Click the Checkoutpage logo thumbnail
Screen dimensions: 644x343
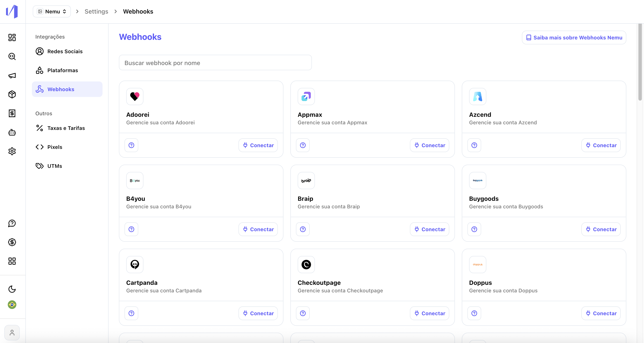306,265
